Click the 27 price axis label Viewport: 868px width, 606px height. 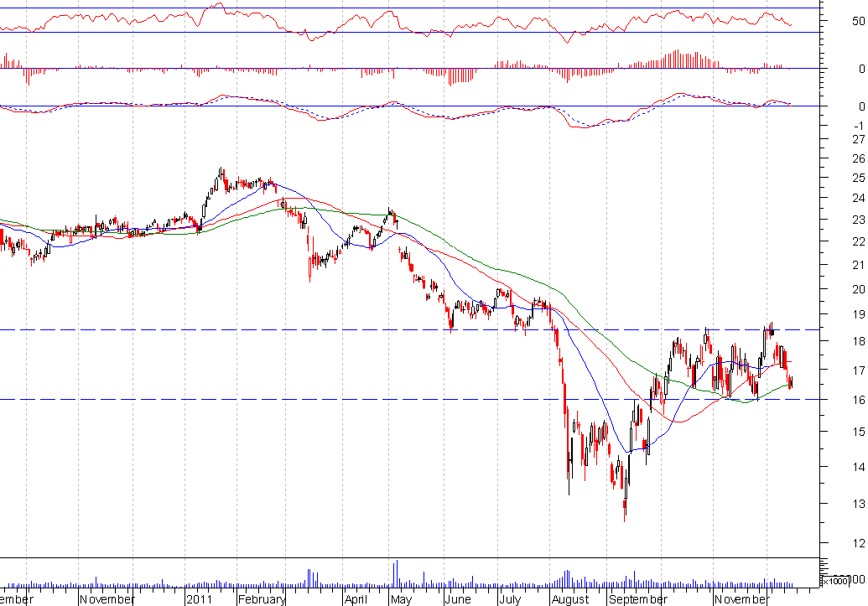click(x=858, y=139)
